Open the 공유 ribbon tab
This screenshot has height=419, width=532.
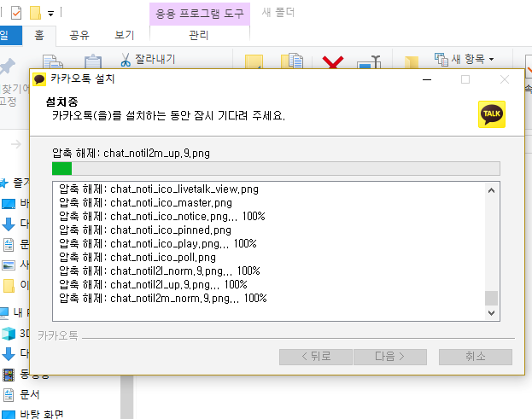click(x=79, y=35)
